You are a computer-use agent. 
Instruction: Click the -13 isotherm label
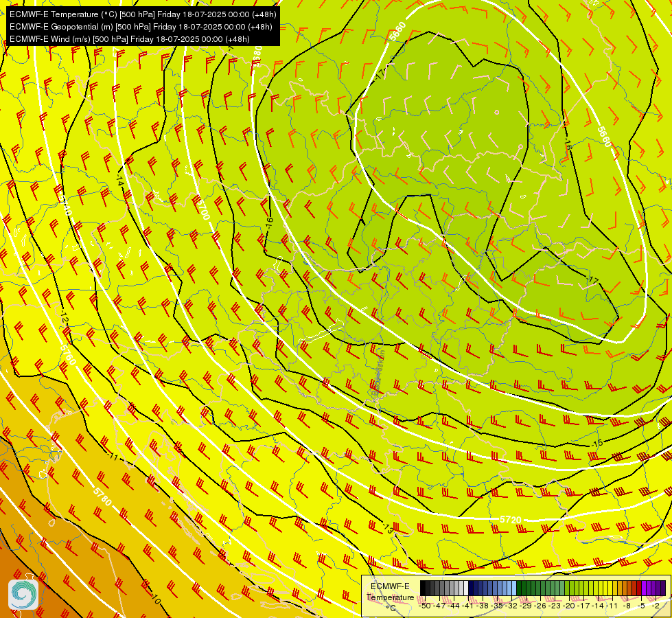(x=388, y=528)
